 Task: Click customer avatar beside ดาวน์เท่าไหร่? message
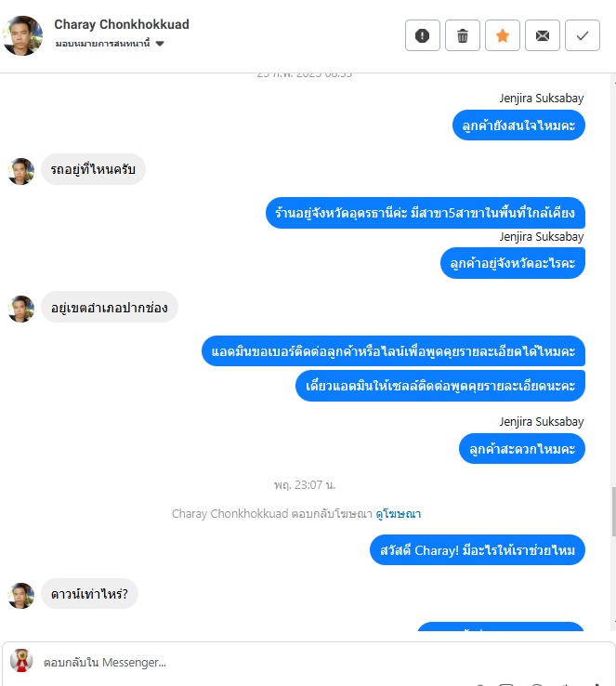[x=21, y=596]
